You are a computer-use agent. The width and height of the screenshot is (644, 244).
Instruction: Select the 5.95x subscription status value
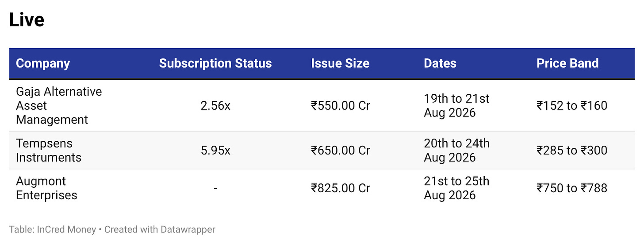[x=215, y=151]
